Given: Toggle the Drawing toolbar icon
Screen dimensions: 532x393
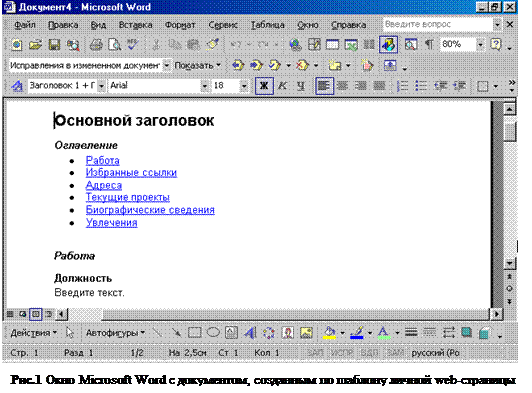Looking at the screenshot, I should coord(388,45).
